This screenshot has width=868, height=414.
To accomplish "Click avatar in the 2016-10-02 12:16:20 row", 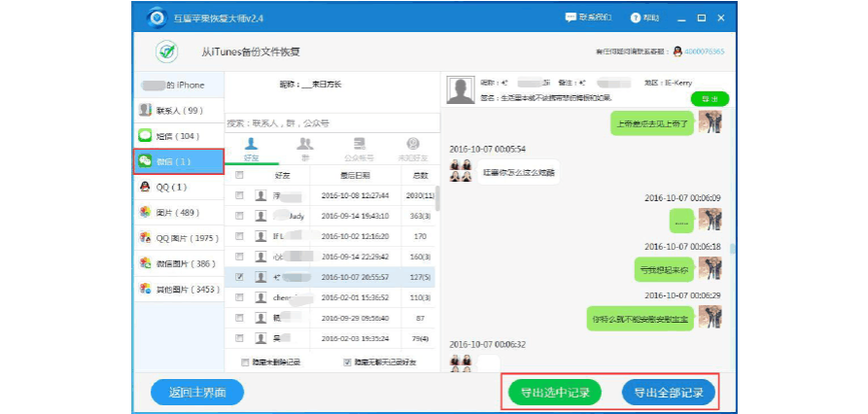I will pyautogui.click(x=260, y=236).
